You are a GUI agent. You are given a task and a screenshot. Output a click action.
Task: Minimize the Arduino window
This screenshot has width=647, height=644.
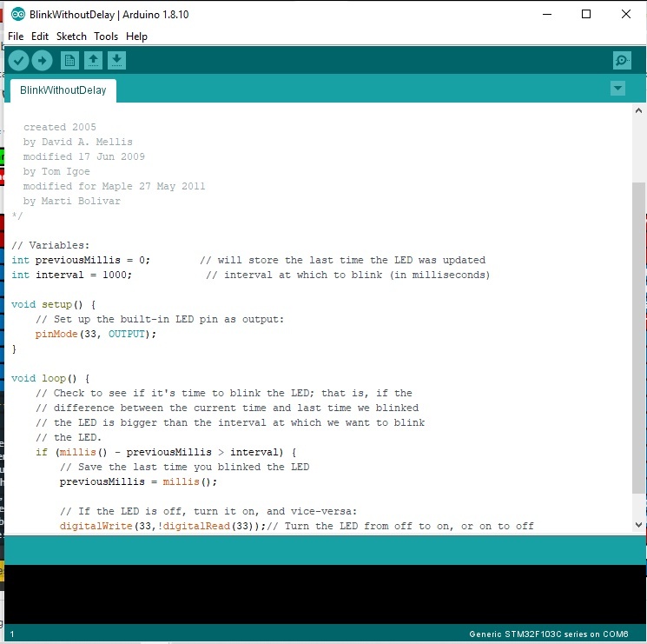tap(547, 14)
